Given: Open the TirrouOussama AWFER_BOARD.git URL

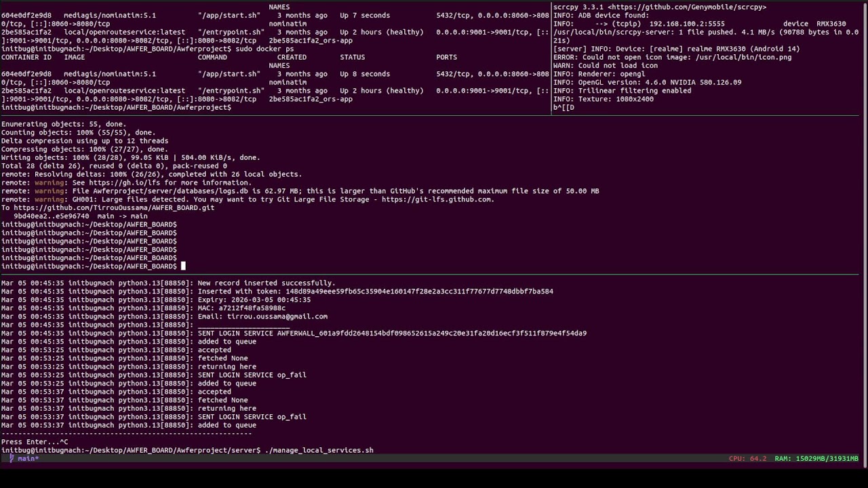Looking at the screenshot, I should click(114, 207).
